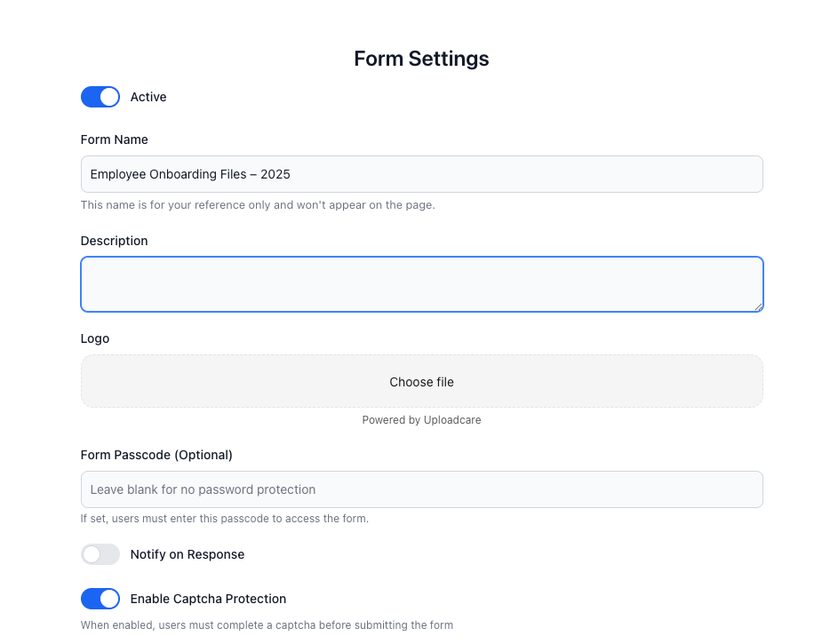Image resolution: width=830 pixels, height=644 pixels.
Task: Click the Active toggle label
Action: 148,97
